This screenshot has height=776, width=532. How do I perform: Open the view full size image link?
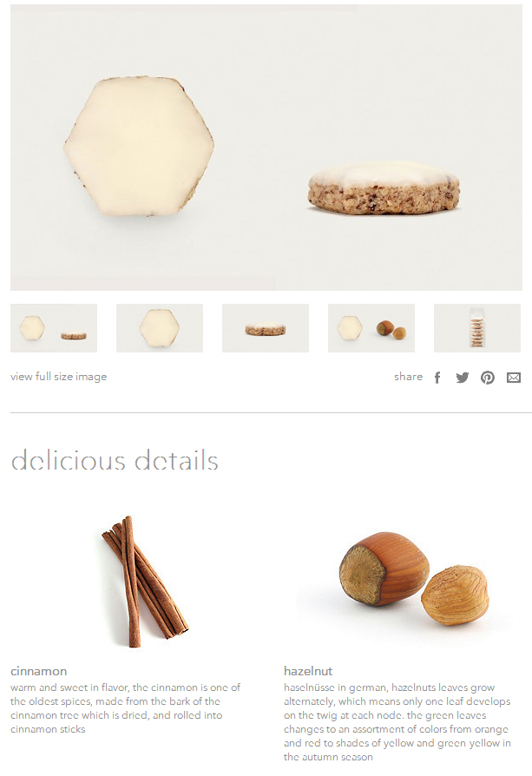(58, 377)
